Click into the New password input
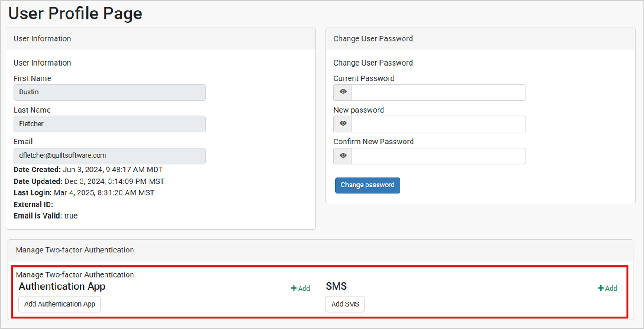This screenshot has width=644, height=329. (438, 124)
